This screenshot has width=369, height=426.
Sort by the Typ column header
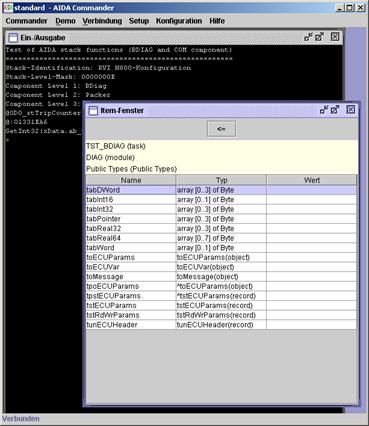click(x=221, y=180)
